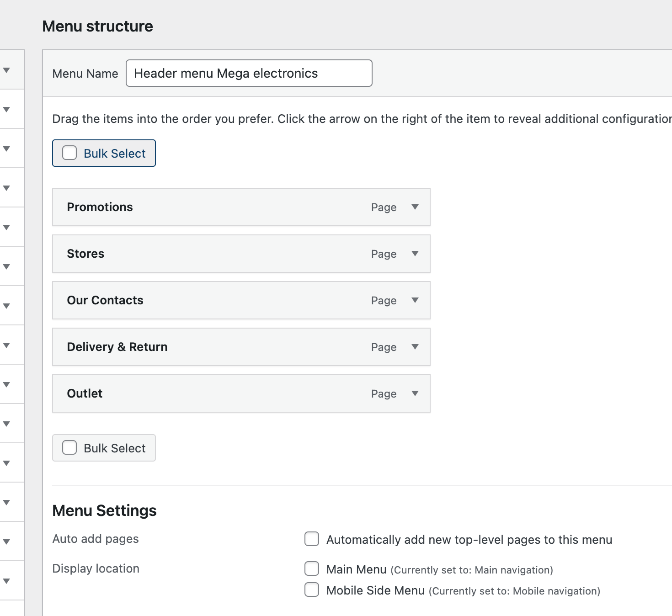Click the Delivery & Return item title

(x=117, y=347)
